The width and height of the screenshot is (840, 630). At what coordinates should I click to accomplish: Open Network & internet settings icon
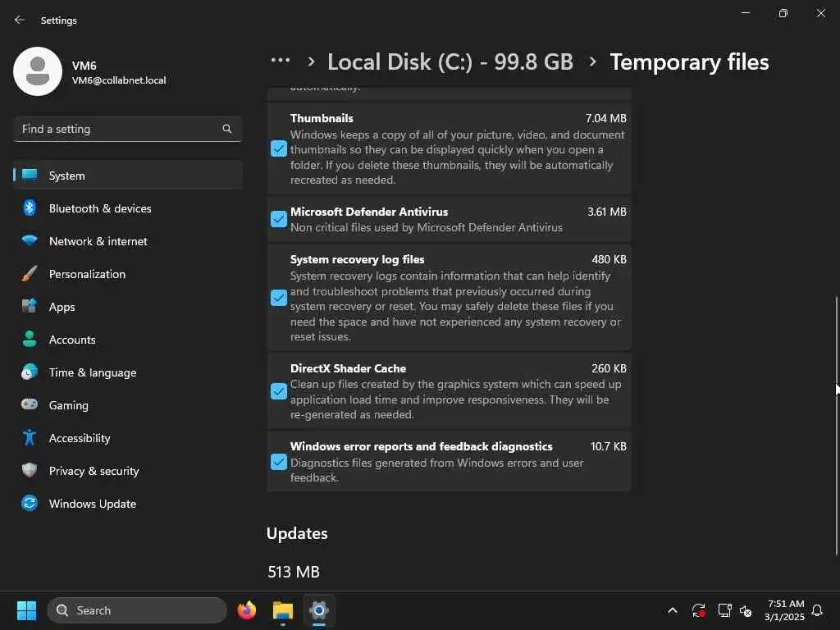pos(30,241)
